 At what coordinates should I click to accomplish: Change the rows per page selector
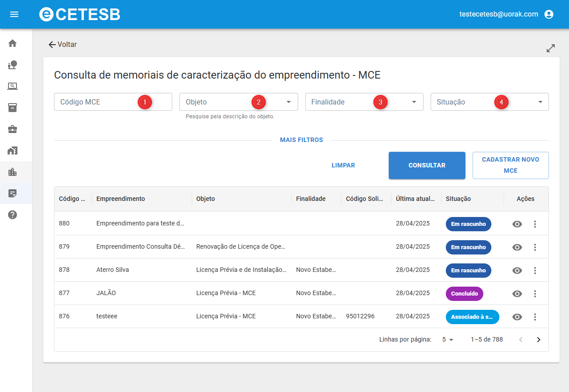(x=448, y=340)
